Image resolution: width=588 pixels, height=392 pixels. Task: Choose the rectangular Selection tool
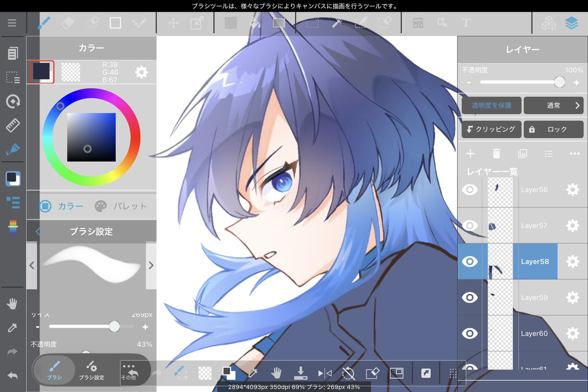point(312,23)
